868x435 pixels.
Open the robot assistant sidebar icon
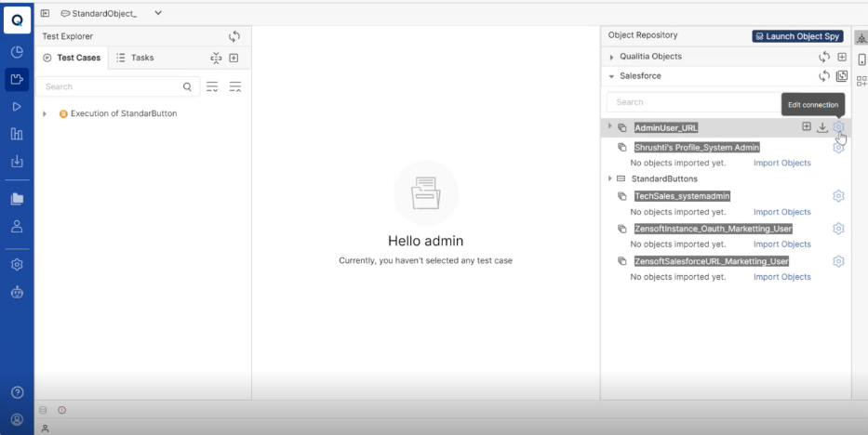tap(17, 290)
